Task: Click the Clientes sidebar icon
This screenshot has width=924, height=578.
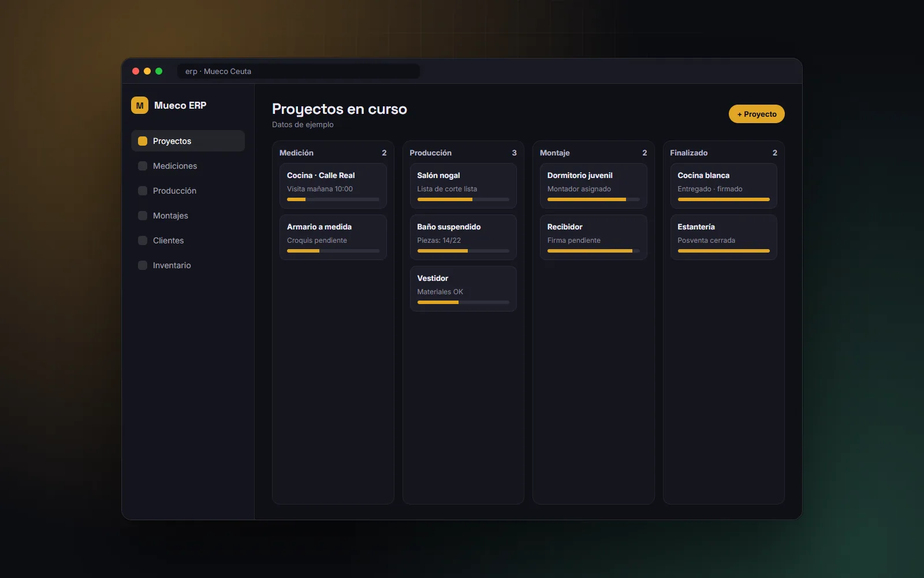Action: click(143, 240)
